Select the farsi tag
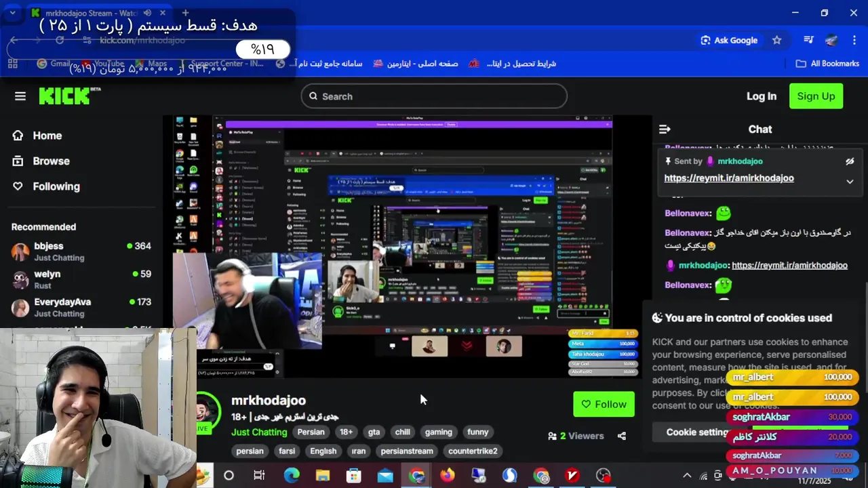 [x=287, y=451]
